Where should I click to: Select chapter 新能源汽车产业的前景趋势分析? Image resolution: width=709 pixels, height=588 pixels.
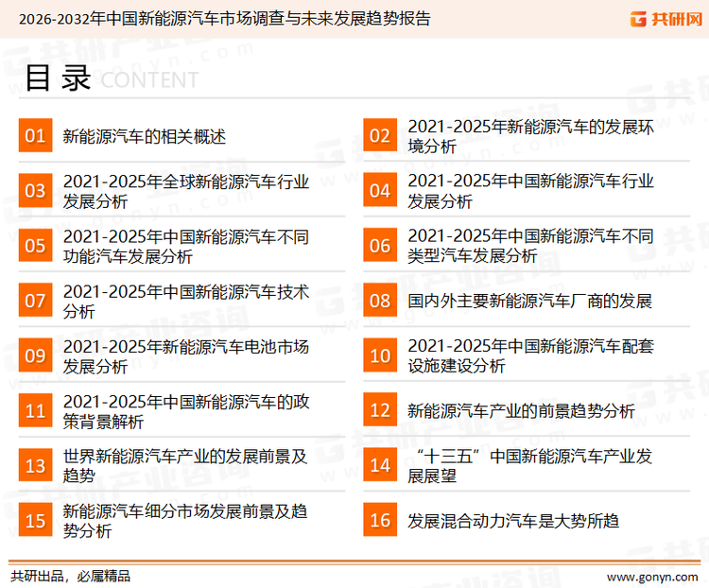click(521, 410)
